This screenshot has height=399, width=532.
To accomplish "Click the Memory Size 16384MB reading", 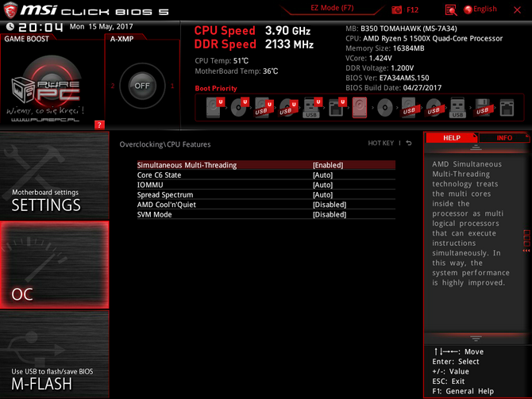I will (385, 48).
